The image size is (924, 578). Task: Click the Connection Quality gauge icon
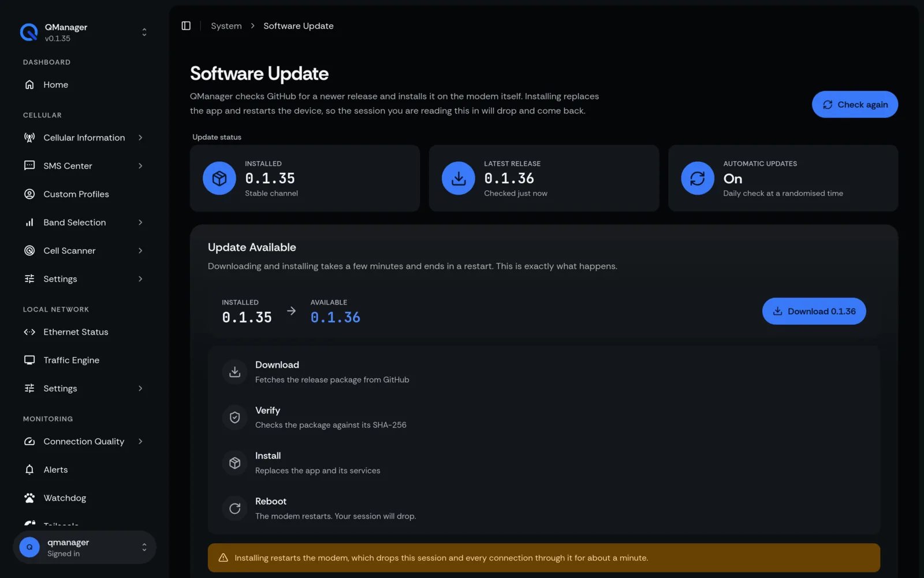point(29,442)
